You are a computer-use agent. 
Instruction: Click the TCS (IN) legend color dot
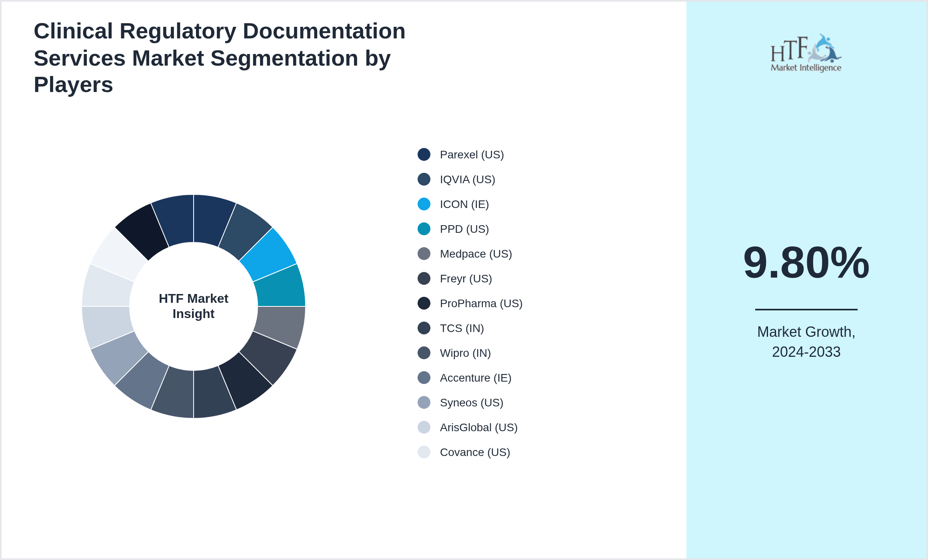(424, 328)
